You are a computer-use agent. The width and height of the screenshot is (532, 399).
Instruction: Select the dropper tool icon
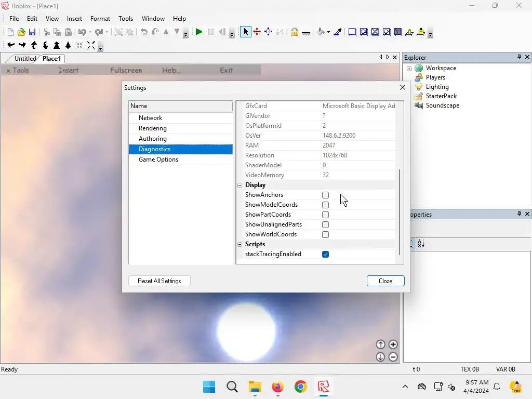tap(338, 32)
